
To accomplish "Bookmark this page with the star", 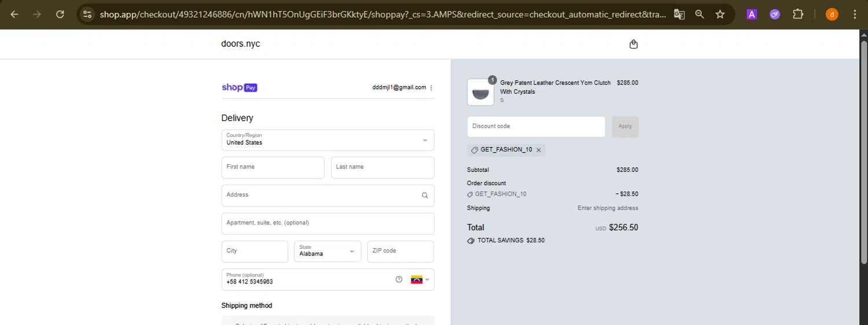I will 720,14.
